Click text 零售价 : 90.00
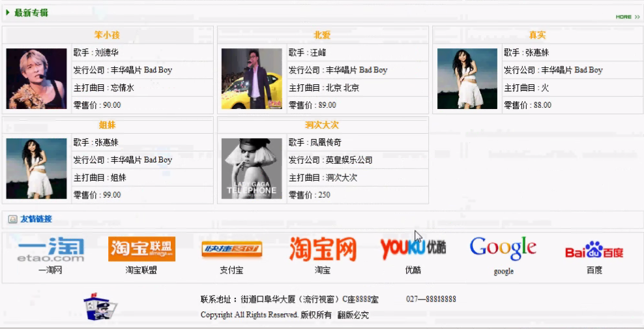 [x=97, y=105]
